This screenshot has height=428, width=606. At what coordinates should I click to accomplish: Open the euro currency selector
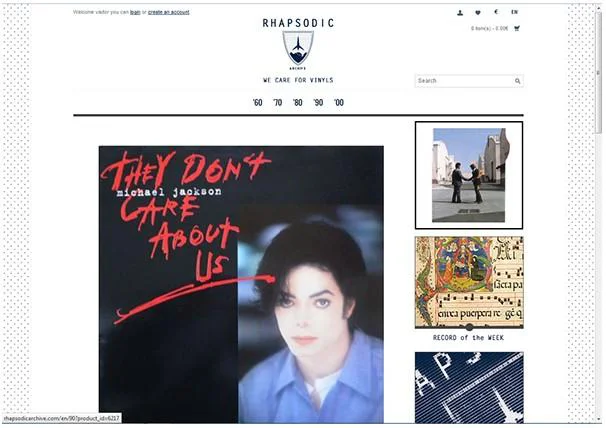pyautogui.click(x=496, y=12)
